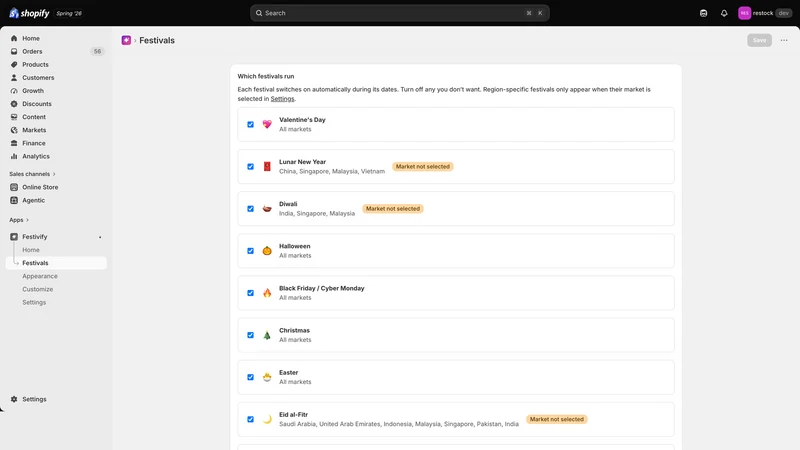Image resolution: width=800 pixels, height=450 pixels.
Task: Click the pin dot beside Festivify
Action: (100, 237)
